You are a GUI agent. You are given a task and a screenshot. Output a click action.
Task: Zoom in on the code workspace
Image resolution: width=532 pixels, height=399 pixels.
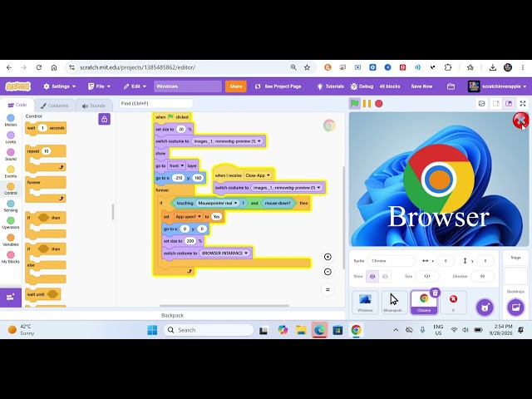pos(328,257)
